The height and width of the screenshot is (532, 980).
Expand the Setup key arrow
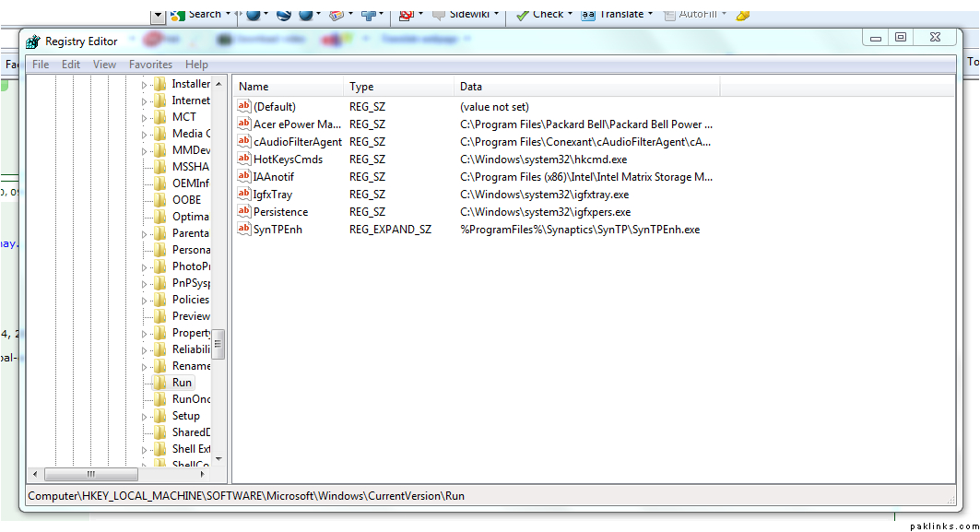click(x=145, y=417)
